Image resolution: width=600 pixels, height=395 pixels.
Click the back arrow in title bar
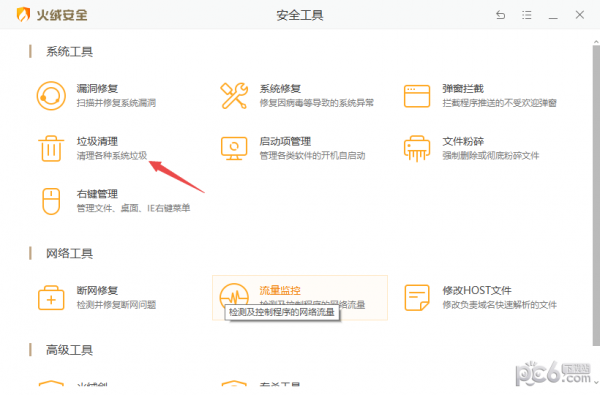coord(501,15)
